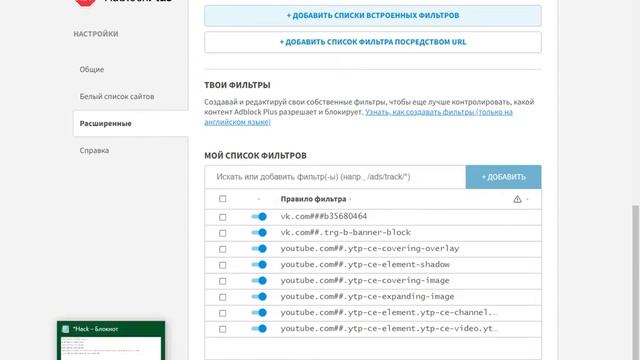Click the page vertical scrollbar
The height and width of the screenshot is (360, 640).
pyautogui.click(x=635, y=282)
